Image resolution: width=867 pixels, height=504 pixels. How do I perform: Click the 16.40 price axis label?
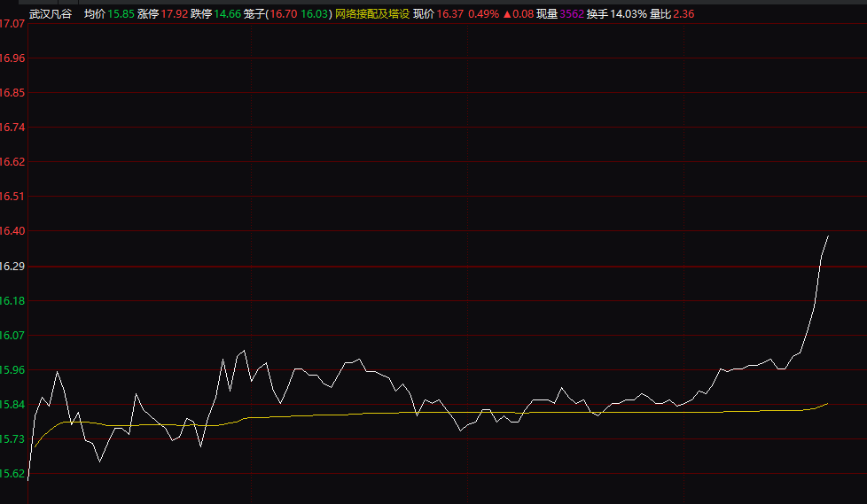(12, 231)
